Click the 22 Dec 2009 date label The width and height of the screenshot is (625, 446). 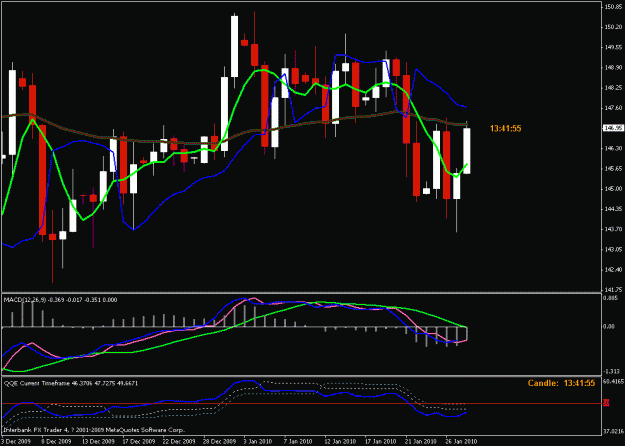coord(179,442)
